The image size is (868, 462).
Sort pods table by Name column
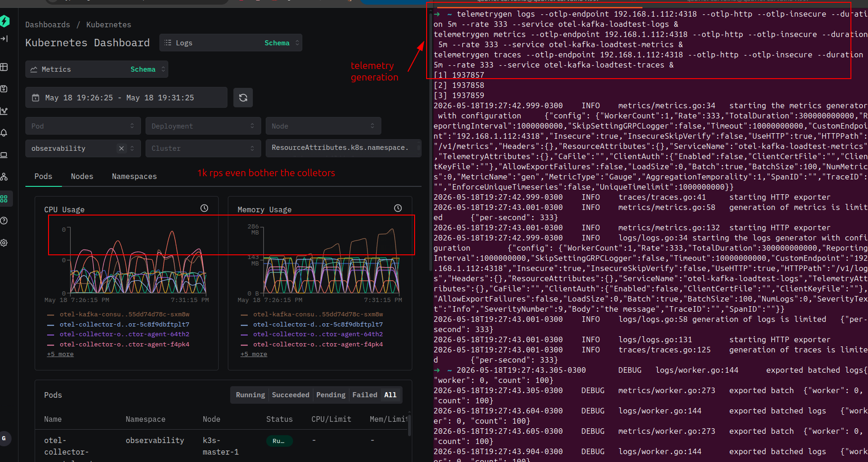[53, 419]
